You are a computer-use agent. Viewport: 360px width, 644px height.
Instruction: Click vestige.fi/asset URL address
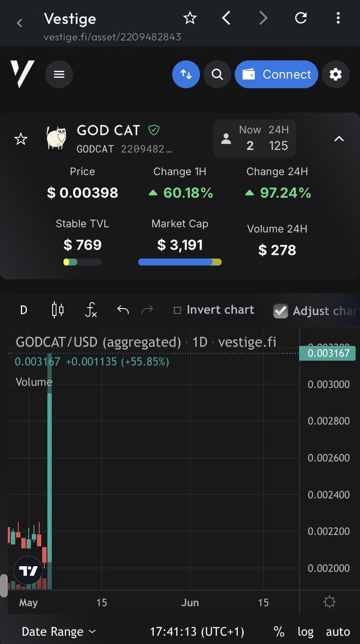pos(112,37)
